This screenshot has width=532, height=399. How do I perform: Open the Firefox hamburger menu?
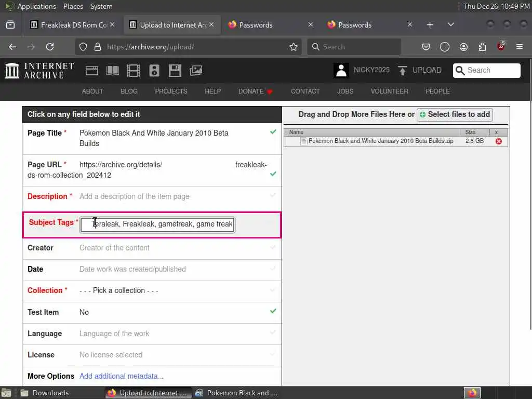pos(520,47)
